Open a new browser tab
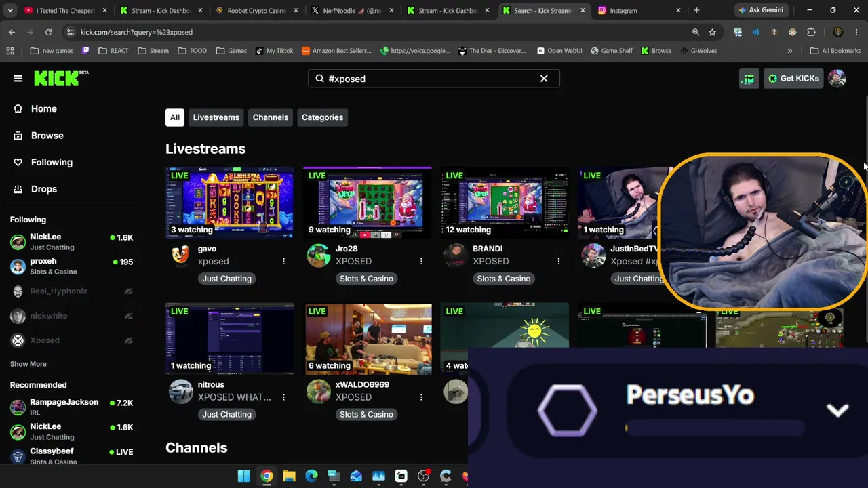 point(696,10)
